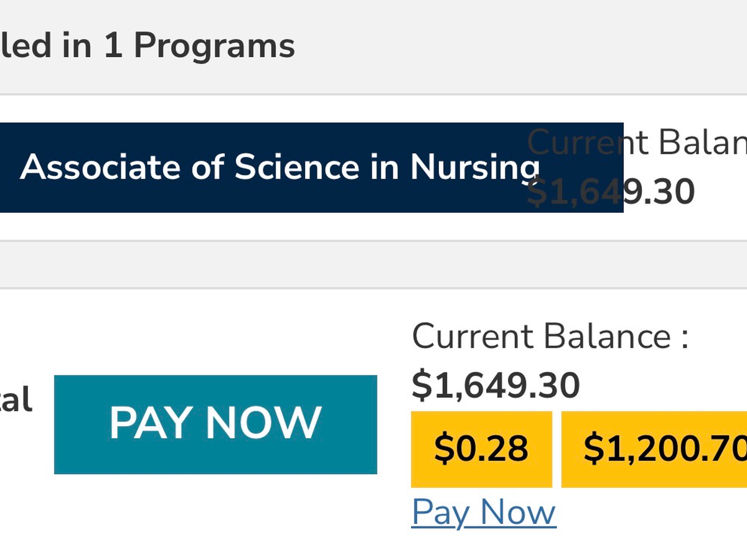This screenshot has height=560, width=747.
Task: Click the Enrolled in 1 Programs heading
Action: (x=148, y=47)
